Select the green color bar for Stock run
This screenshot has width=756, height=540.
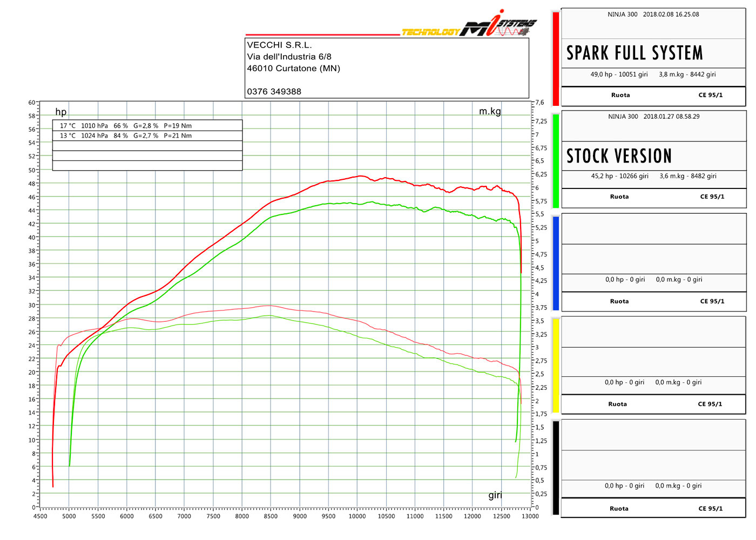(556, 161)
